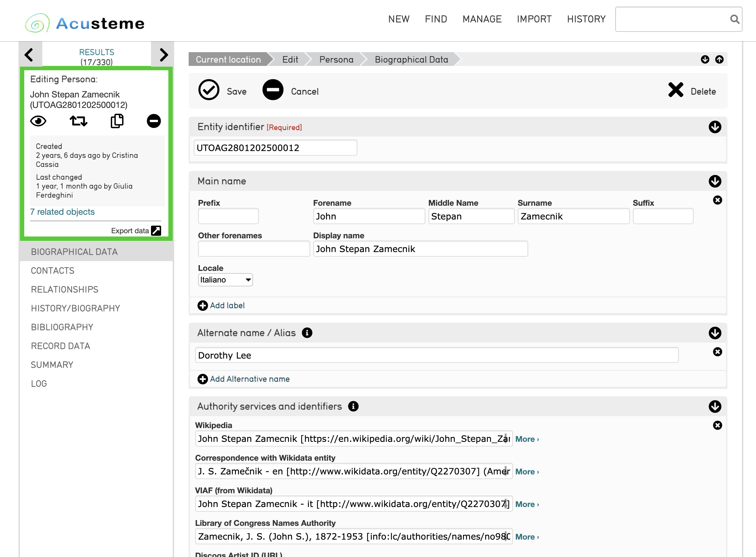
Task: Click the Add label plus icon
Action: pyautogui.click(x=203, y=306)
